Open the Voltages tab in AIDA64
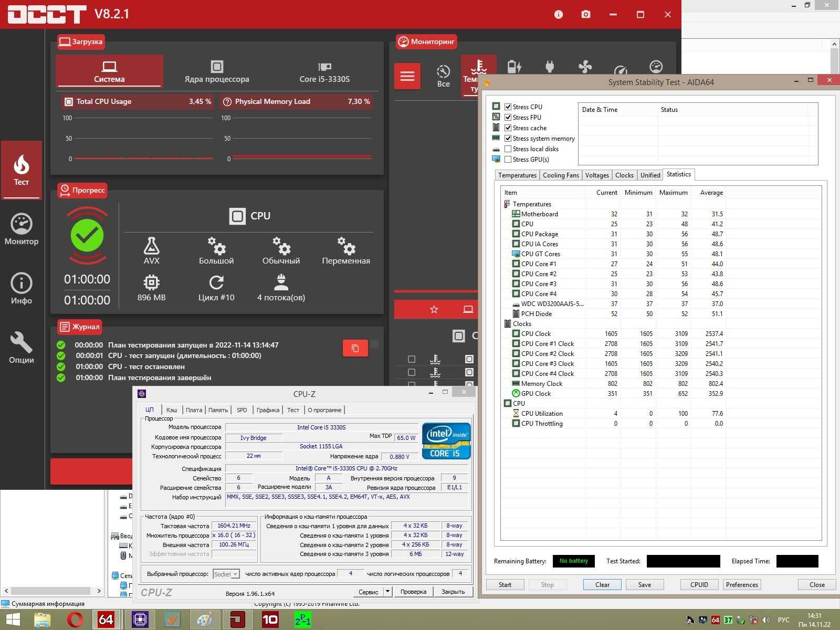 (x=597, y=175)
